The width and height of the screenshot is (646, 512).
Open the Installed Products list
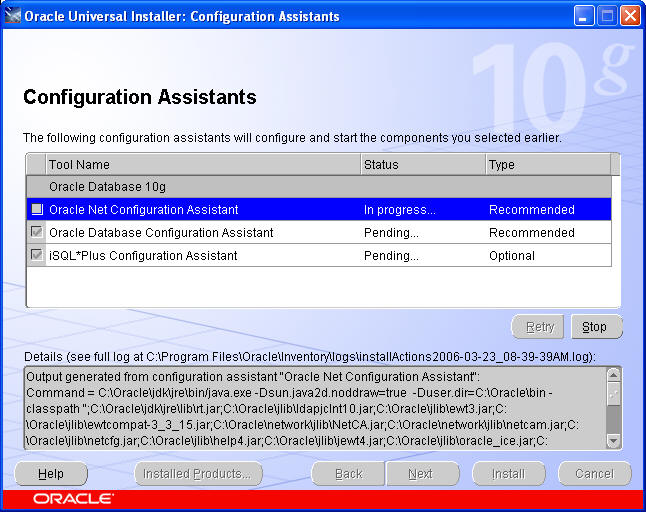pyautogui.click(x=198, y=474)
